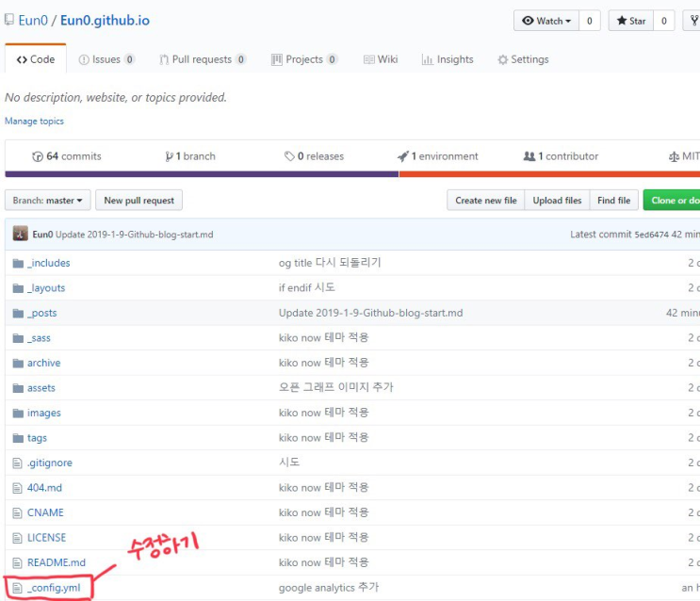Open the Insights tab
The width and height of the screenshot is (700, 601).
[448, 59]
